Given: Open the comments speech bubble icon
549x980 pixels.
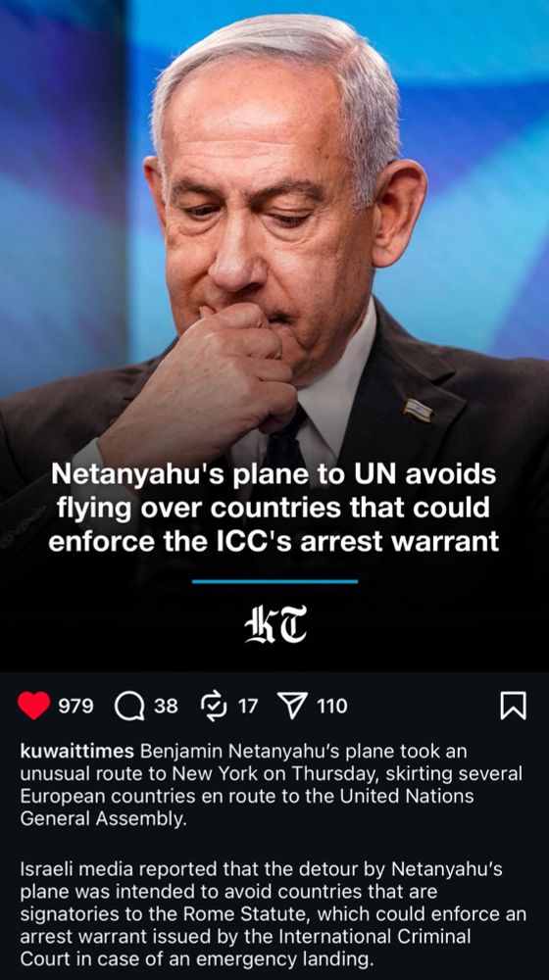Looking at the screenshot, I should pyautogui.click(x=129, y=707).
